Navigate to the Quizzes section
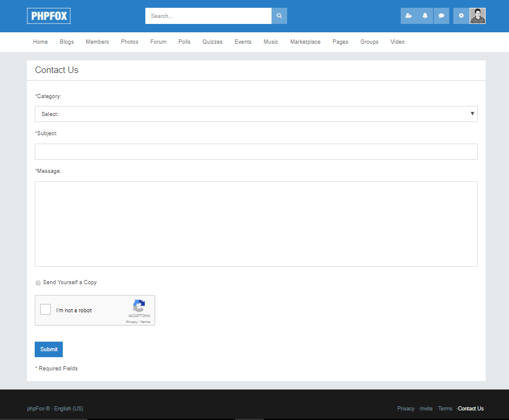The image size is (509, 420). coord(212,42)
